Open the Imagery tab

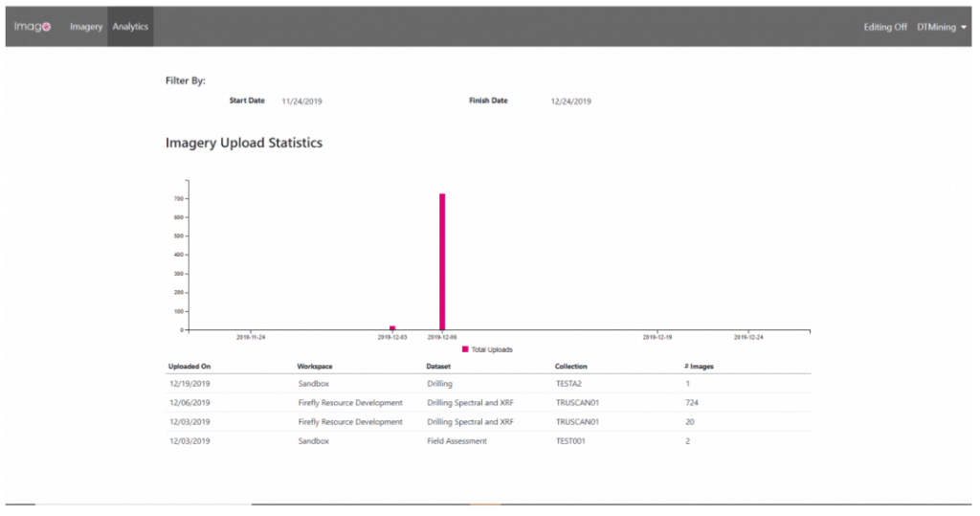click(86, 27)
